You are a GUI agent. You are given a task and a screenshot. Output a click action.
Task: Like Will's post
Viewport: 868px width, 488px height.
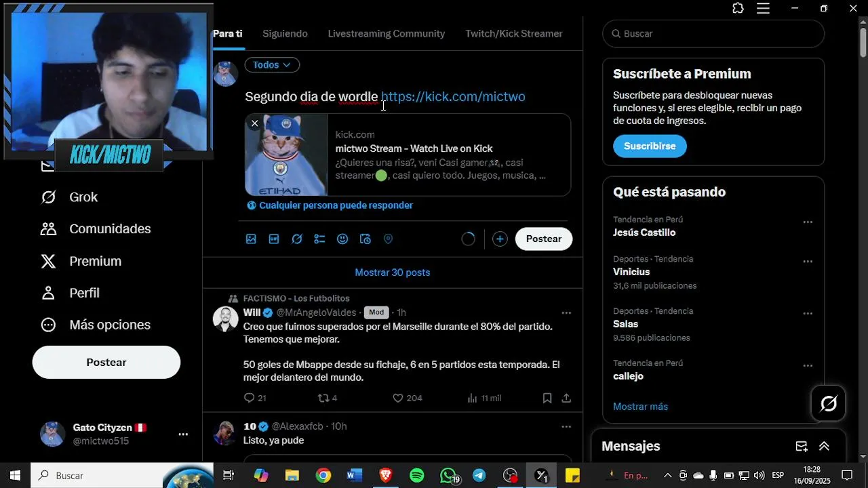408,398
